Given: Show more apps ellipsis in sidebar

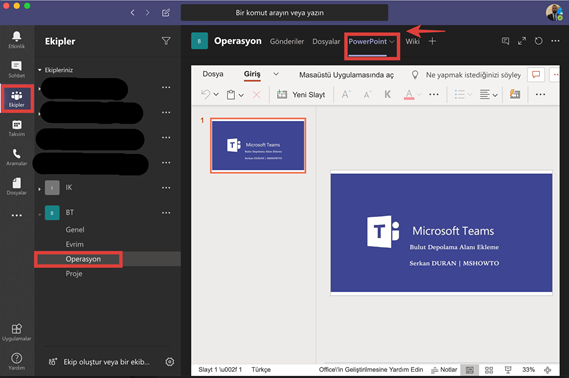Looking at the screenshot, I should click(17, 215).
